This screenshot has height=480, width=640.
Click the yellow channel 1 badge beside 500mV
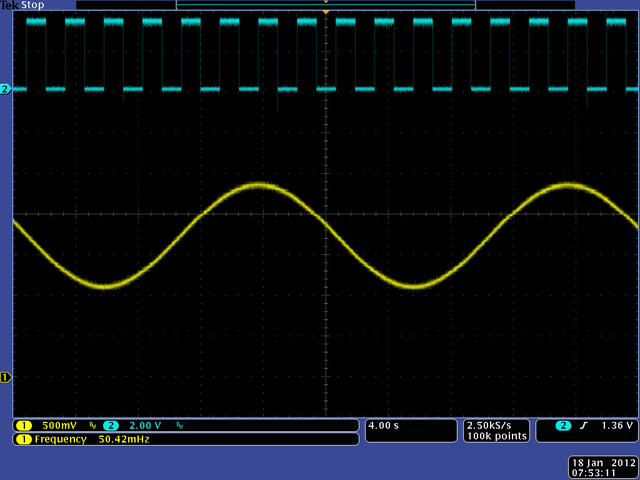click(x=22, y=426)
